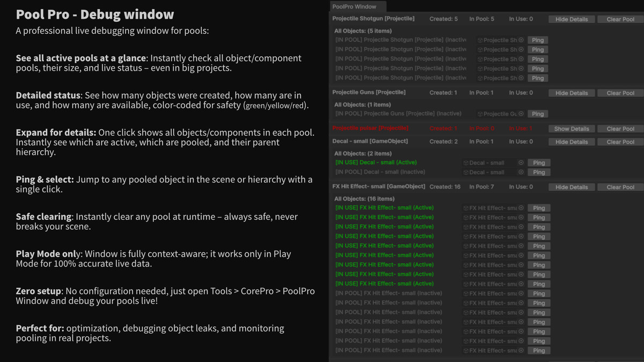Clear the Decal - small pool

[620, 142]
